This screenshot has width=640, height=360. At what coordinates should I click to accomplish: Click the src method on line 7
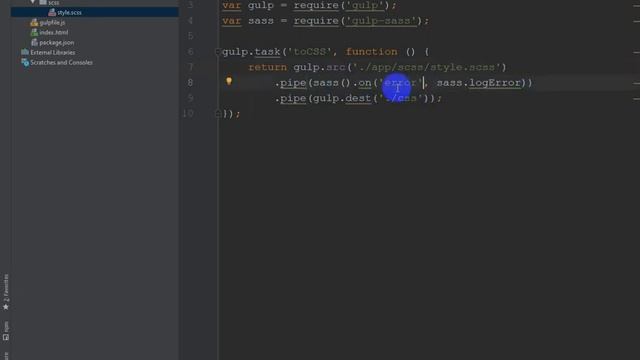336,67
